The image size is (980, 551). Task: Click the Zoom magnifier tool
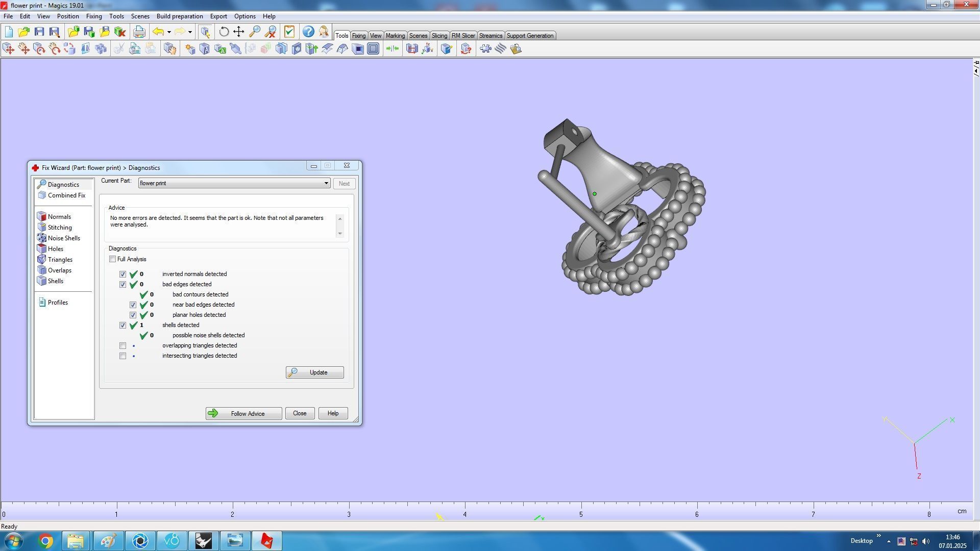[x=254, y=32]
